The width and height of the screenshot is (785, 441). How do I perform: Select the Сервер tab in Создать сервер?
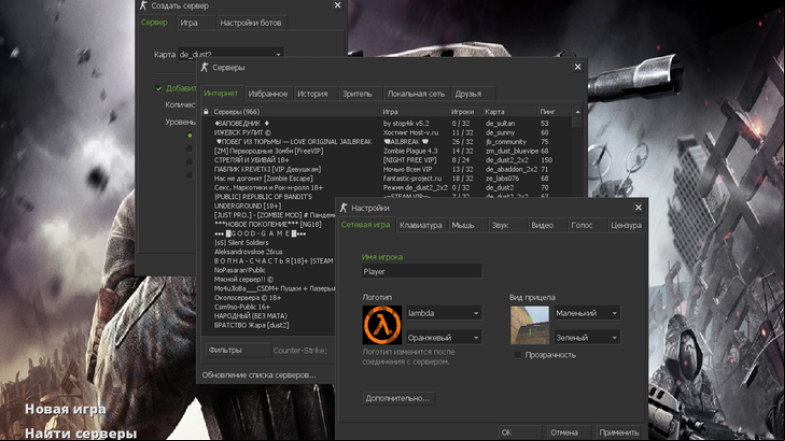point(154,22)
